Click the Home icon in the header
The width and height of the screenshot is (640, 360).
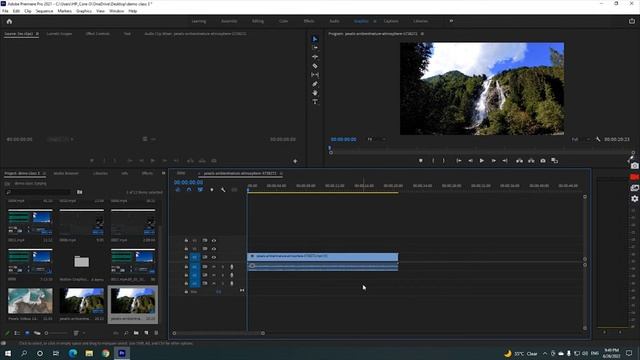9,21
